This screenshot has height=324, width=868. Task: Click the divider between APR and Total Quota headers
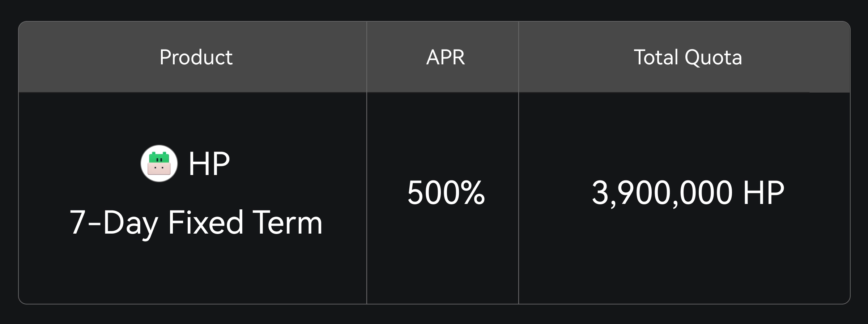click(519, 57)
